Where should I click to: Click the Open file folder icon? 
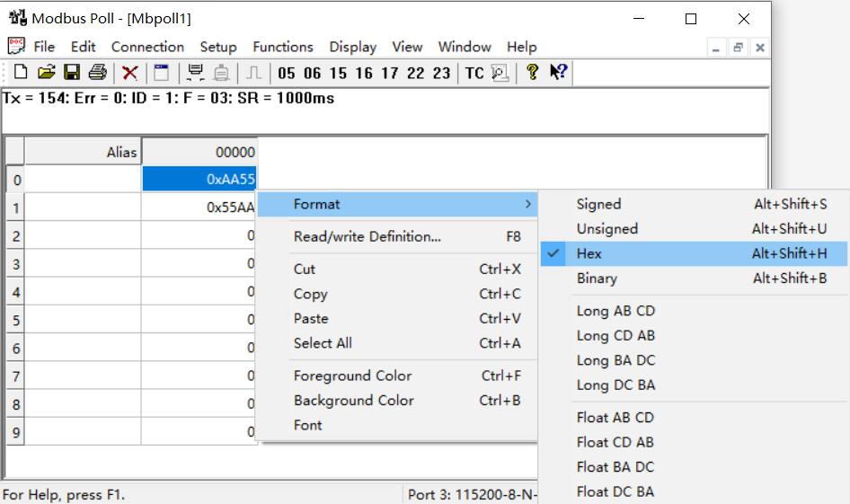pos(46,72)
